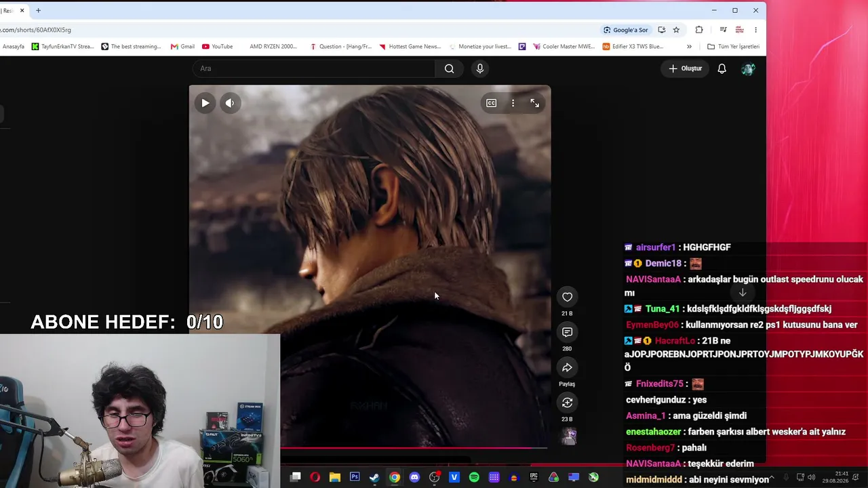
Task: Toggle closed captions on the Short
Action: [492, 103]
